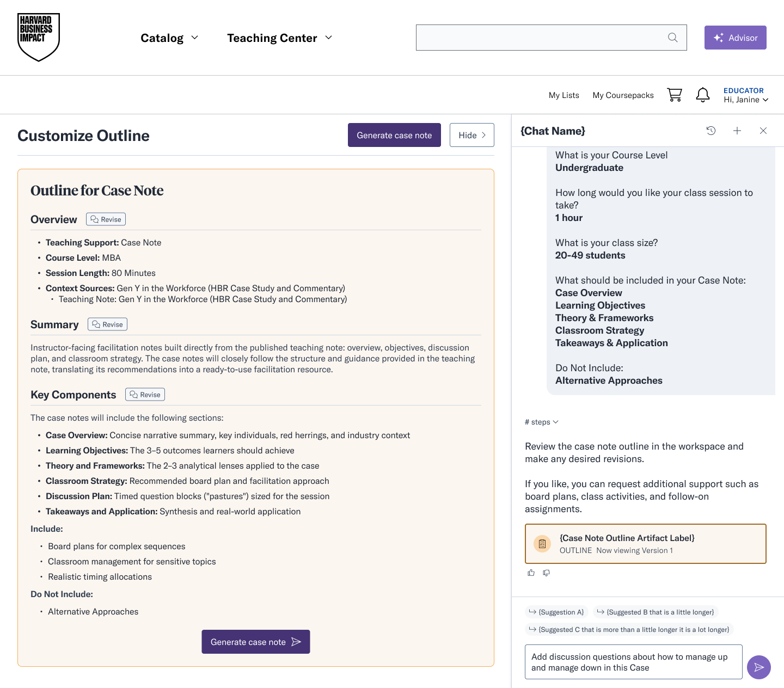Go to My Coursepacks
The image size is (784, 688).
(623, 95)
